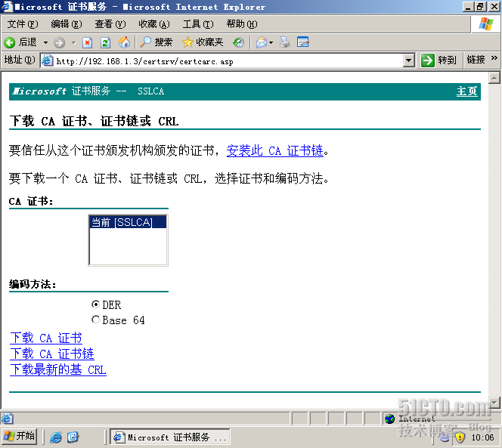This screenshot has height=448, width=502.
Task: Click the status bar page icon
Action: pos(7,419)
